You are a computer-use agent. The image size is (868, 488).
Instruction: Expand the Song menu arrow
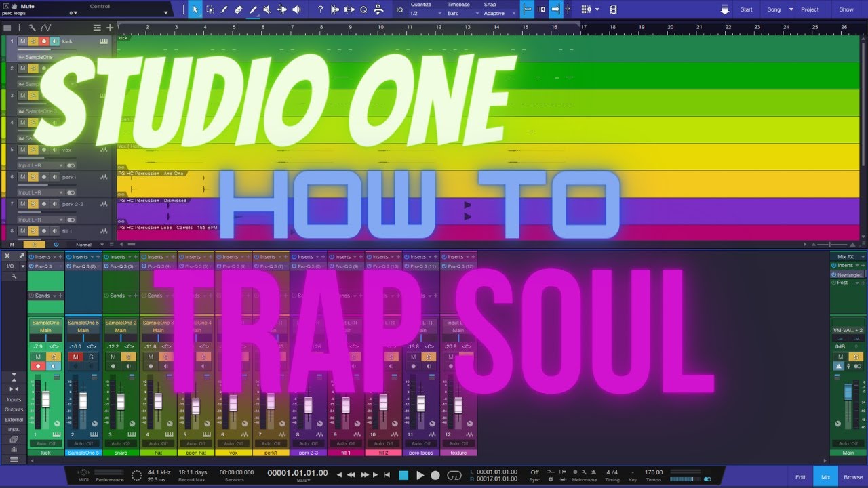point(791,9)
